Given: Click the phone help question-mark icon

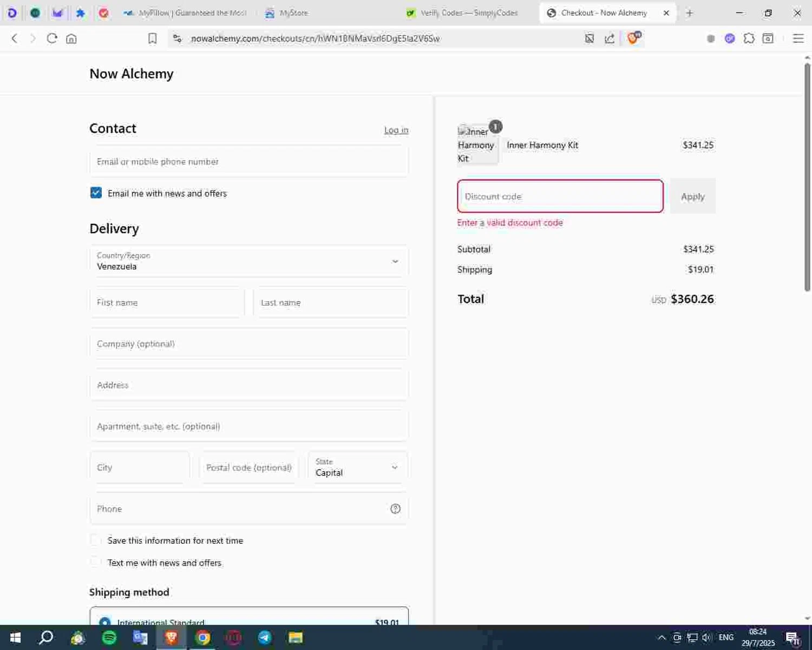Looking at the screenshot, I should tap(395, 509).
